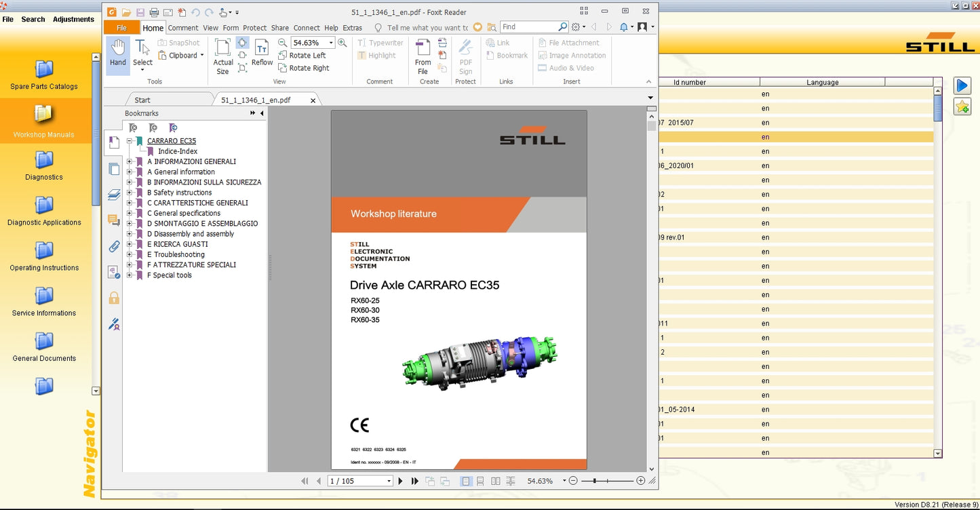980x510 pixels.
Task: Open the Attachments paperclip panel
Action: click(114, 246)
